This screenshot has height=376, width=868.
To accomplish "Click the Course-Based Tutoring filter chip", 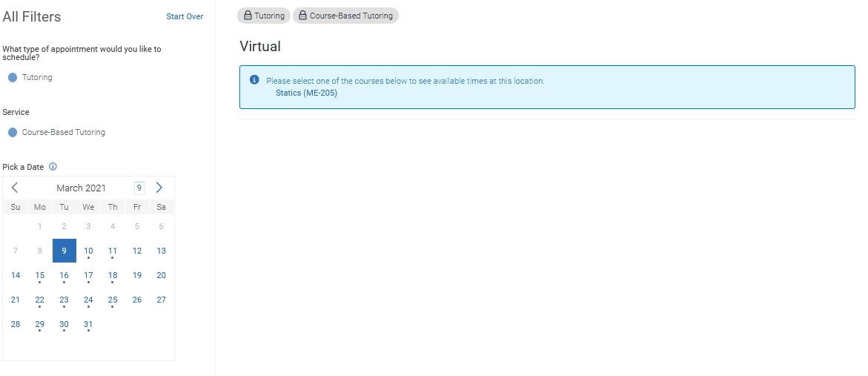I will (346, 16).
